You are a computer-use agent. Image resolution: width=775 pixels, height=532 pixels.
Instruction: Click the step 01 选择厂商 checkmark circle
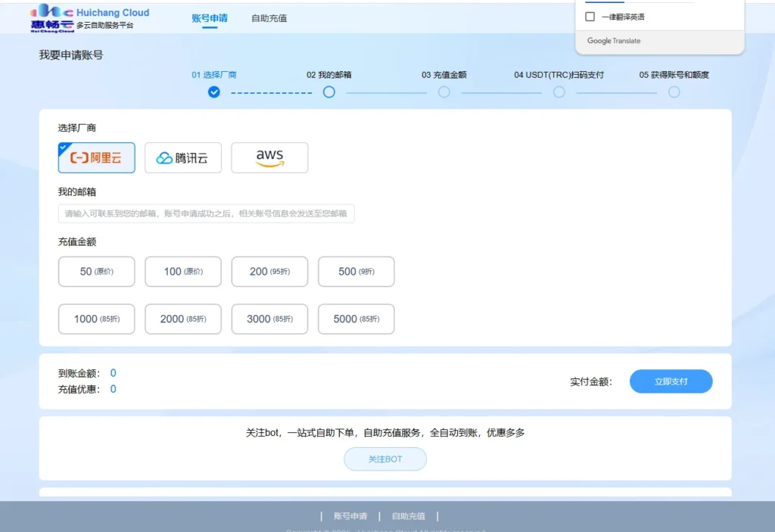(214, 92)
